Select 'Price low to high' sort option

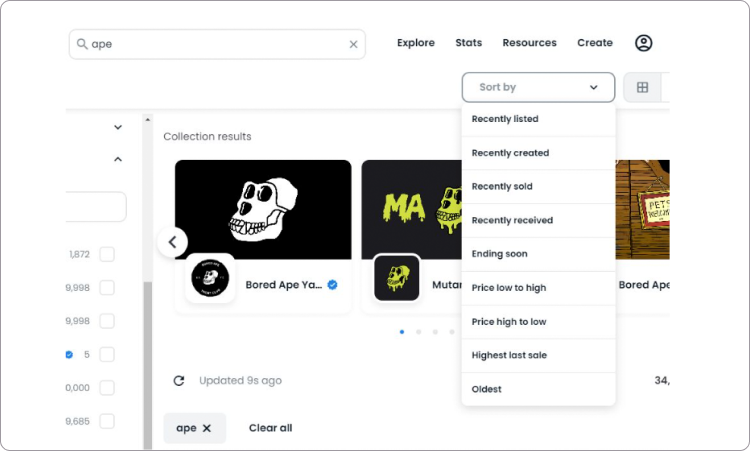click(x=509, y=288)
